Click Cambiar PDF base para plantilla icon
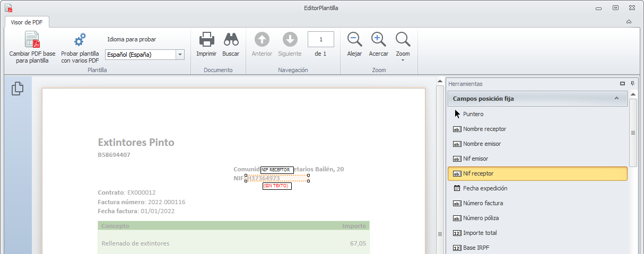The height and width of the screenshot is (254, 644). 32,40
